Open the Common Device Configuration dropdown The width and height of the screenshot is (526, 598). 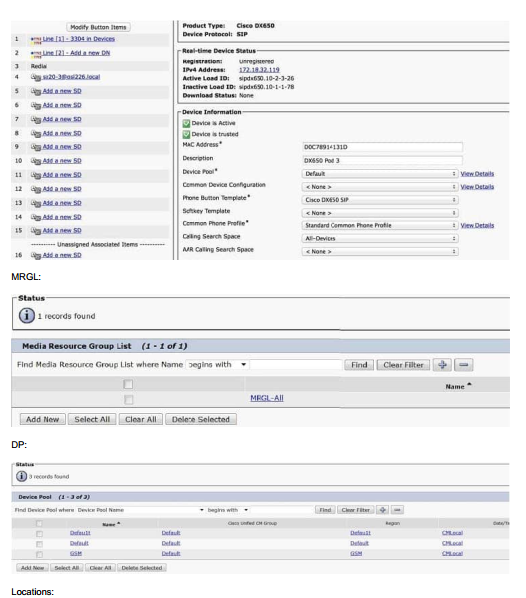point(380,187)
